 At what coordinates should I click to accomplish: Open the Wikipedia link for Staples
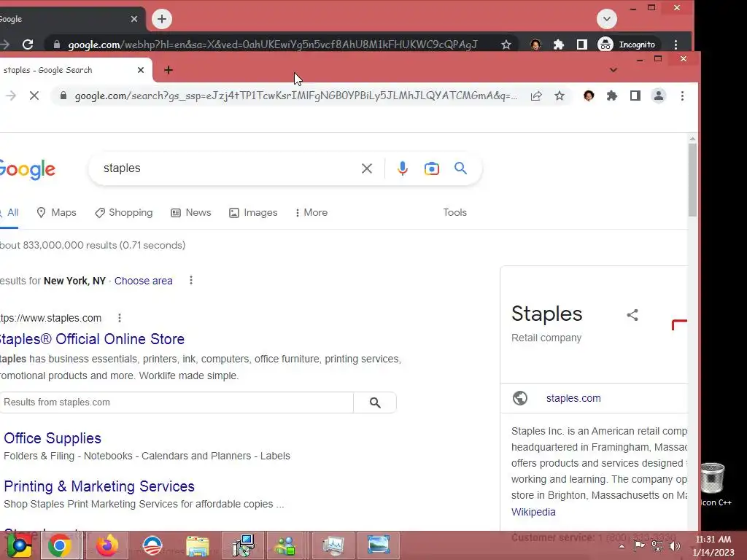tap(533, 512)
